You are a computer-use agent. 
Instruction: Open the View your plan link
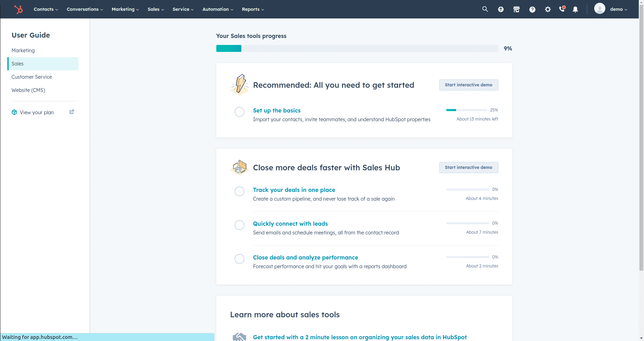pyautogui.click(x=37, y=112)
